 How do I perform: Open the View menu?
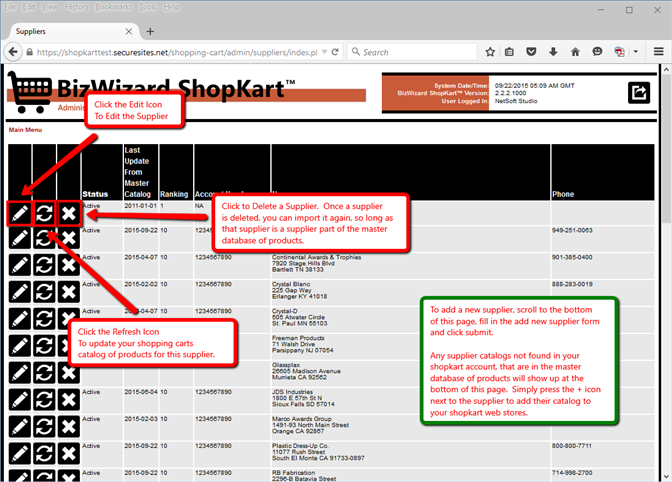click(x=50, y=7)
